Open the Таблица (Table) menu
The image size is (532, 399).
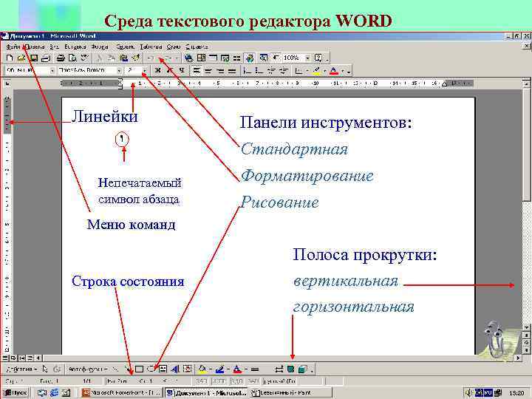tap(151, 47)
